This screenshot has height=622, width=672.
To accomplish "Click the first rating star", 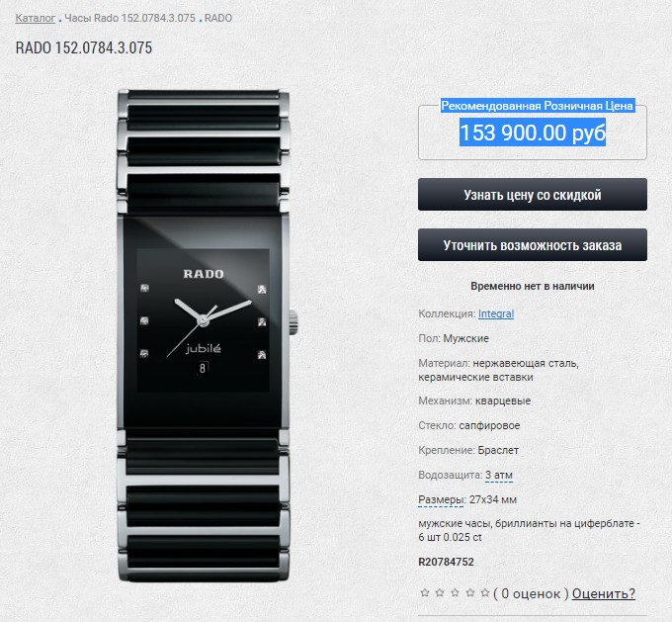I will click(425, 593).
